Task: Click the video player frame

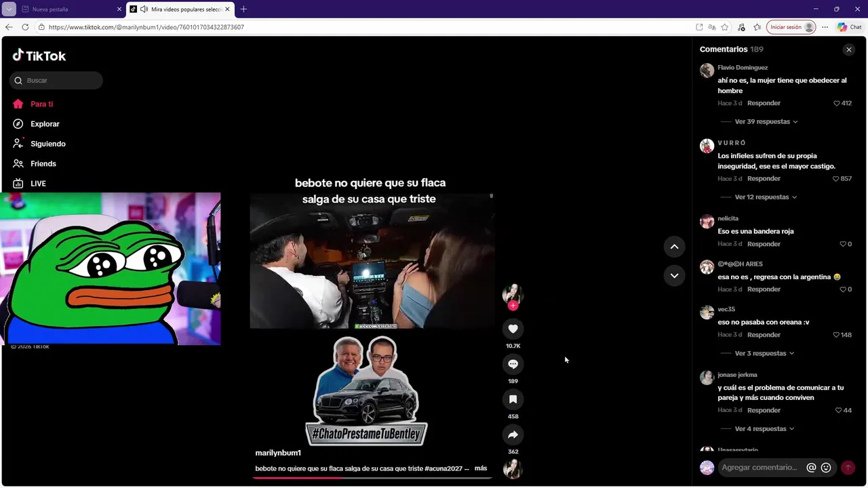Action: [372, 261]
